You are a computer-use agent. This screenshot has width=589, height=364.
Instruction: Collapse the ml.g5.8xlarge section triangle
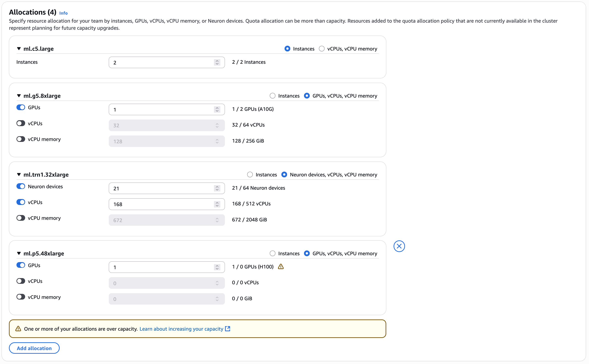click(x=19, y=96)
